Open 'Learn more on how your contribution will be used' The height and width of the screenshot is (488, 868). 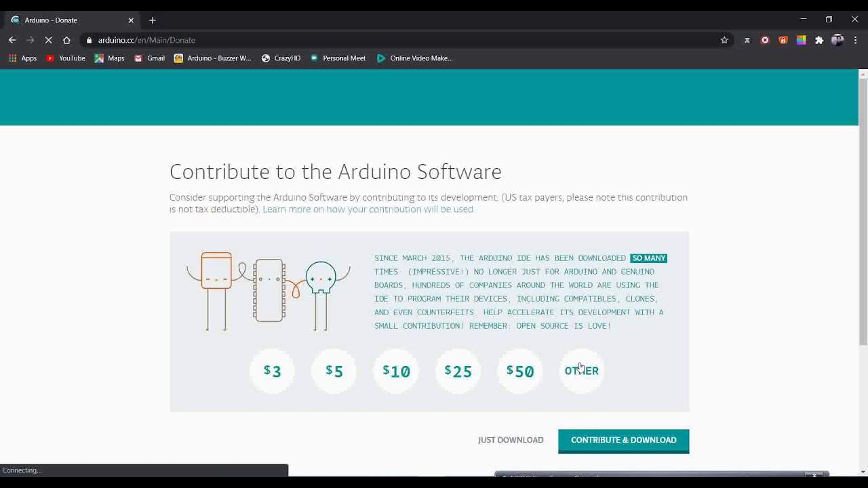tap(368, 209)
